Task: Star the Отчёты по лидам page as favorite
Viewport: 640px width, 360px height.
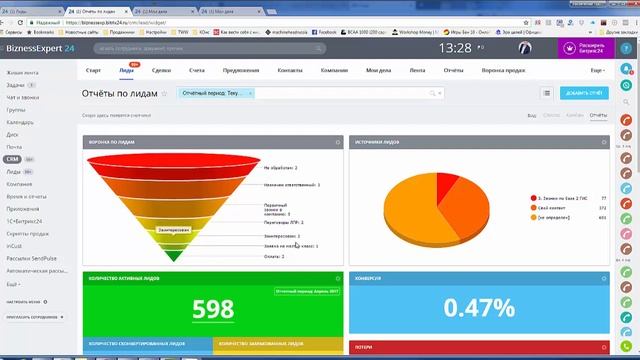Action: [164, 93]
